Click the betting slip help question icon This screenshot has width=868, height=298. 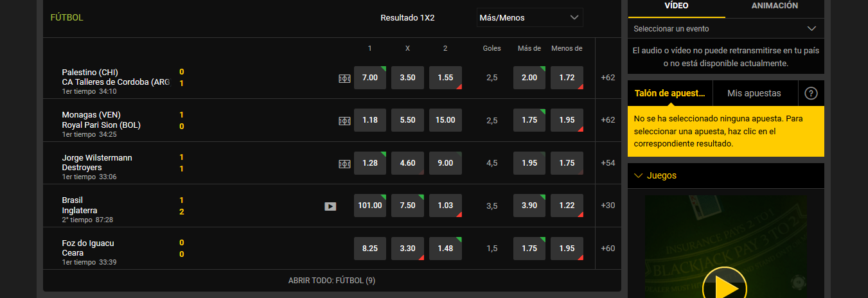[x=811, y=94]
